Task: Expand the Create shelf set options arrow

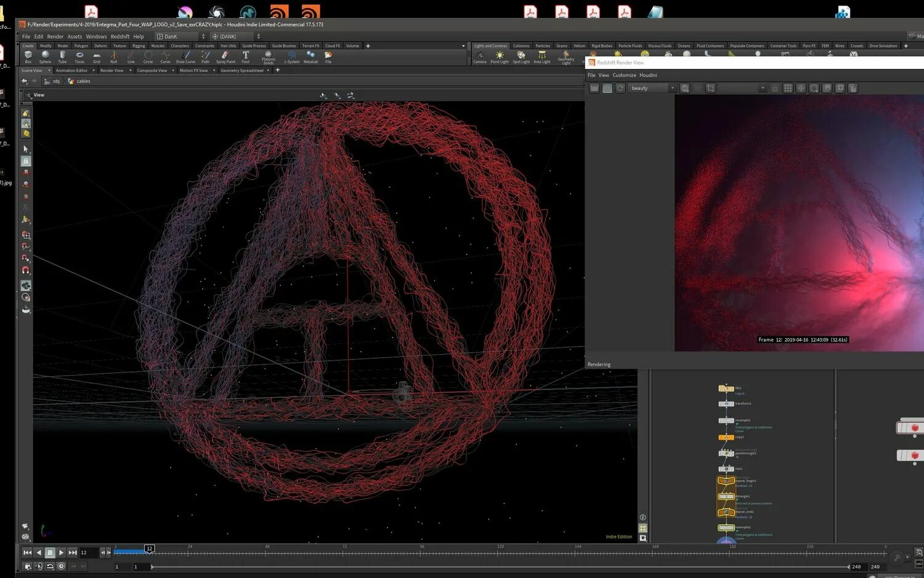Action: coord(463,46)
